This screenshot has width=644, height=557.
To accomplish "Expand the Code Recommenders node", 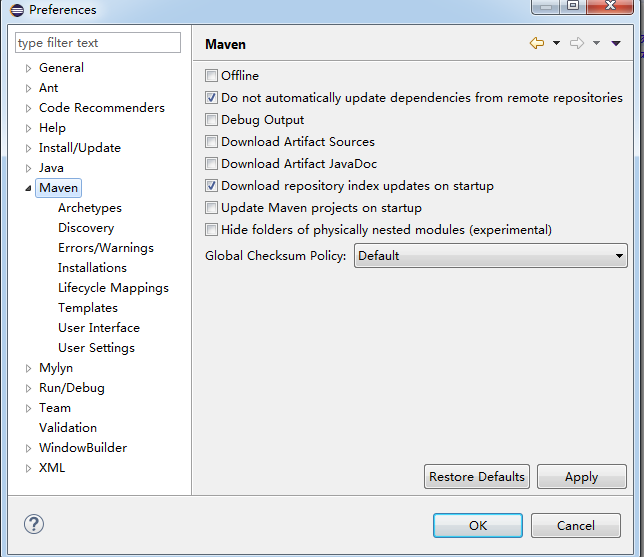I will 28,108.
